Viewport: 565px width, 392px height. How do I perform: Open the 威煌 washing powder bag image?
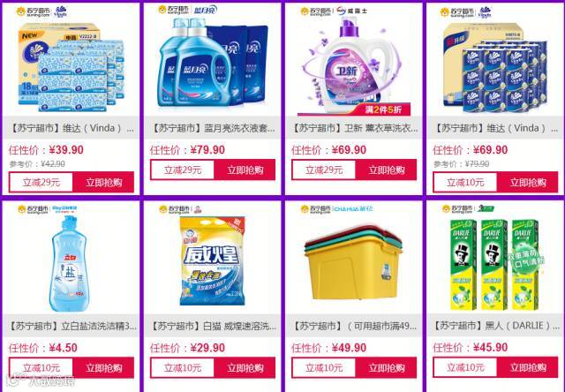click(x=213, y=260)
